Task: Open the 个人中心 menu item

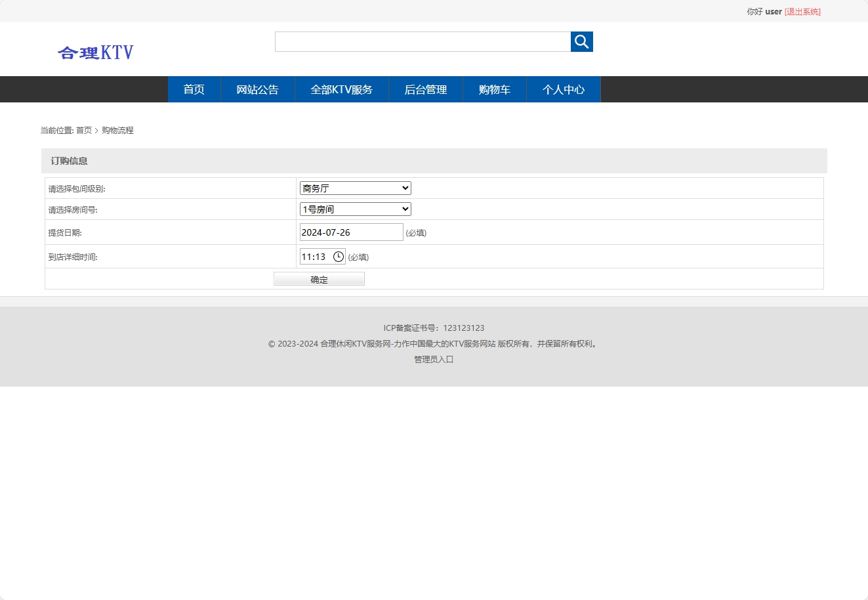Action: (563, 89)
